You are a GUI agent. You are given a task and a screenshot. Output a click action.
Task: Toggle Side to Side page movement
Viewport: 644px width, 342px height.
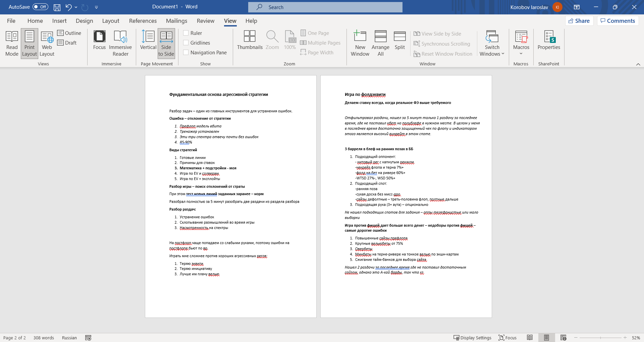(x=166, y=44)
